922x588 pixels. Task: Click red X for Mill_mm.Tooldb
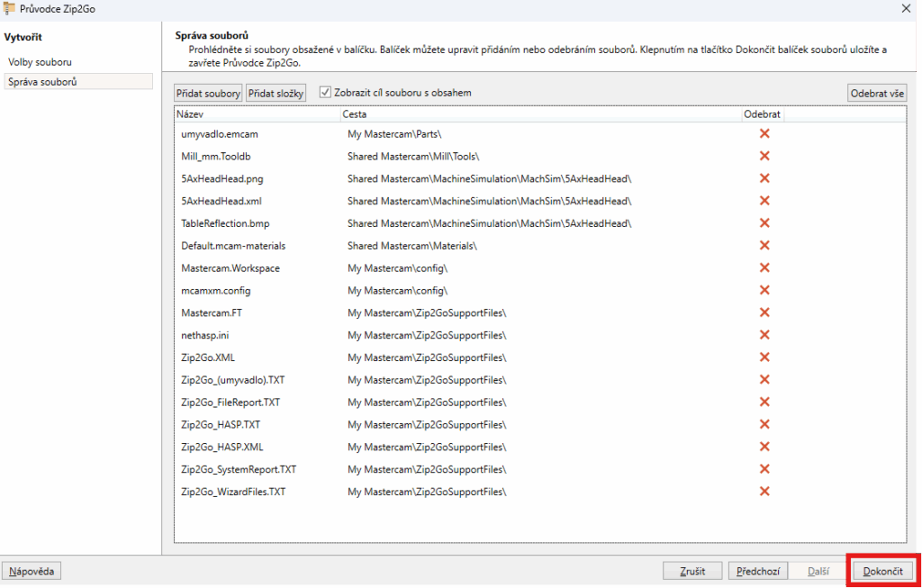pyautogui.click(x=764, y=156)
